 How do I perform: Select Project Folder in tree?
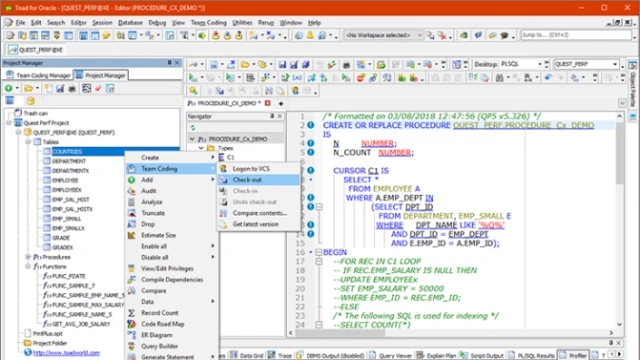50,343
